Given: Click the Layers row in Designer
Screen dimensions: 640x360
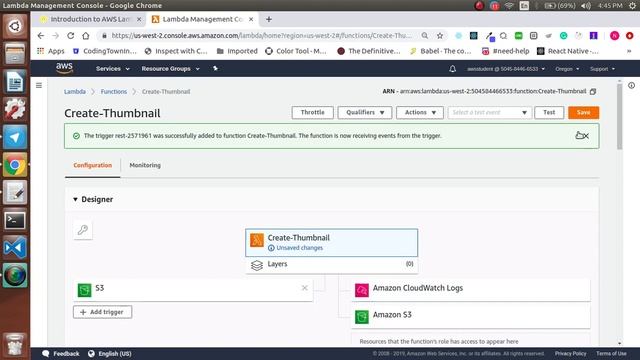Looking at the screenshot, I should tap(331, 264).
